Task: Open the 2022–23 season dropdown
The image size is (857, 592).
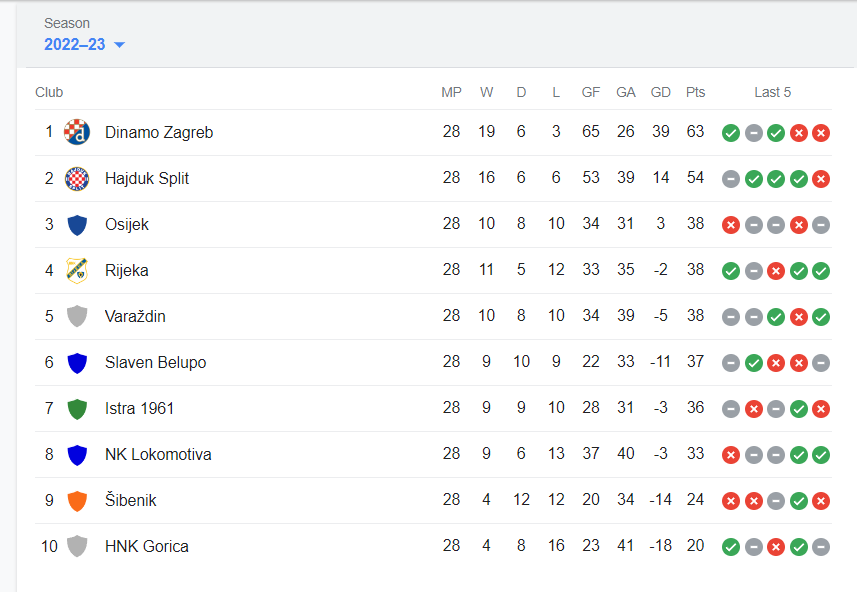Action: [84, 45]
